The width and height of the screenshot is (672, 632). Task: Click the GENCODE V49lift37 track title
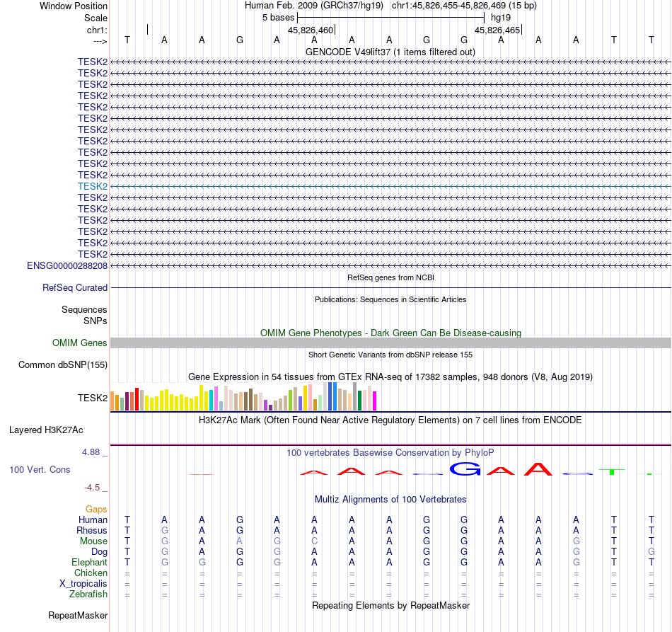pos(390,52)
